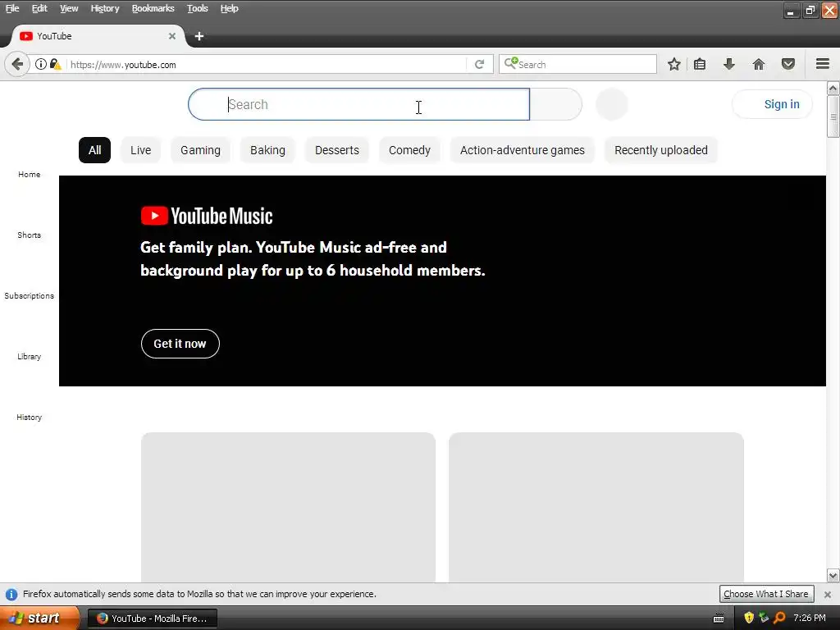Viewport: 840px width, 630px height.
Task: Click the search engine magnifier icon
Action: 510,63
